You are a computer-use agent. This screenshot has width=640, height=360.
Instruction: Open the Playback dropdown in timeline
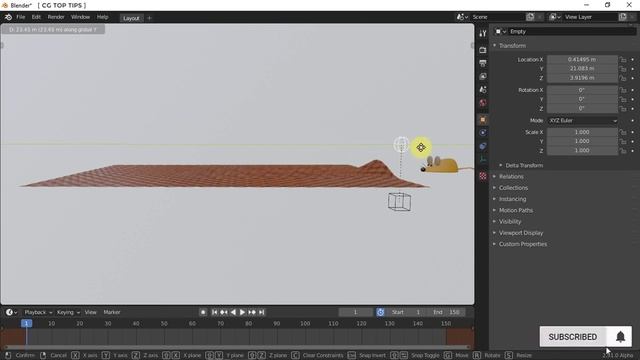point(38,312)
